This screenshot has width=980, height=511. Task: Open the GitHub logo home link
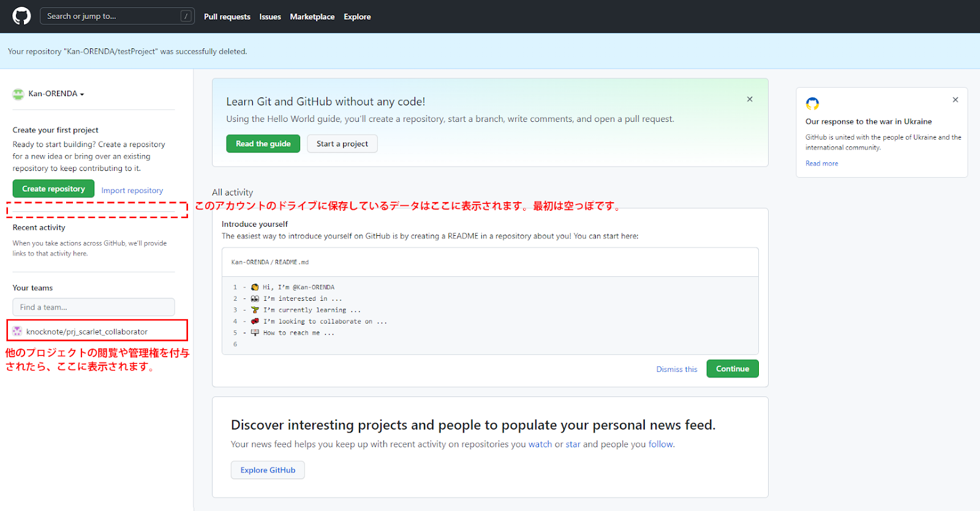[21, 16]
